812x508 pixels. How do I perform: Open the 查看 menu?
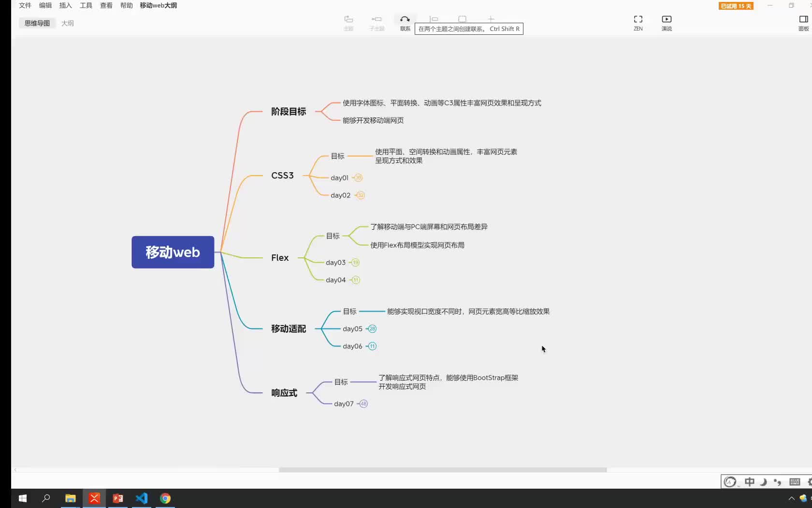(106, 5)
